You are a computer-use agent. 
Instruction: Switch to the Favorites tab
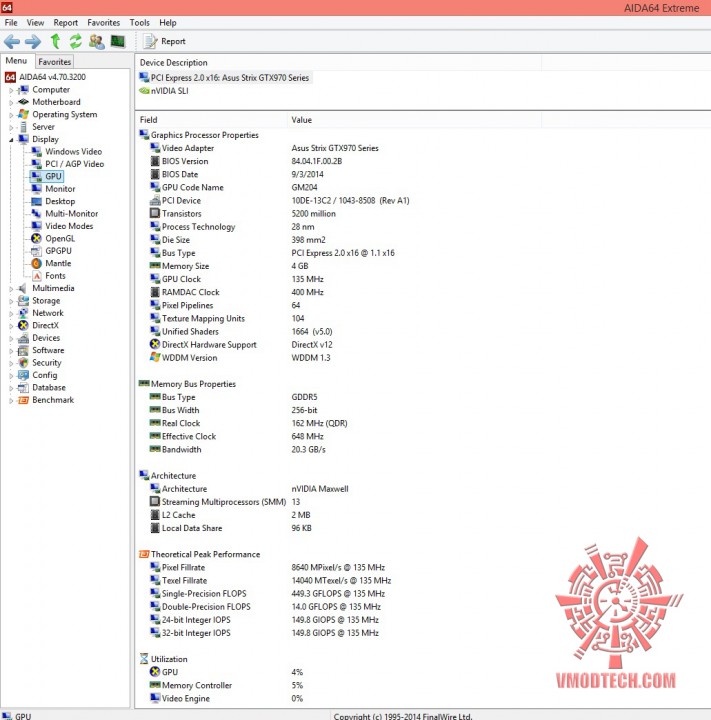click(54, 62)
